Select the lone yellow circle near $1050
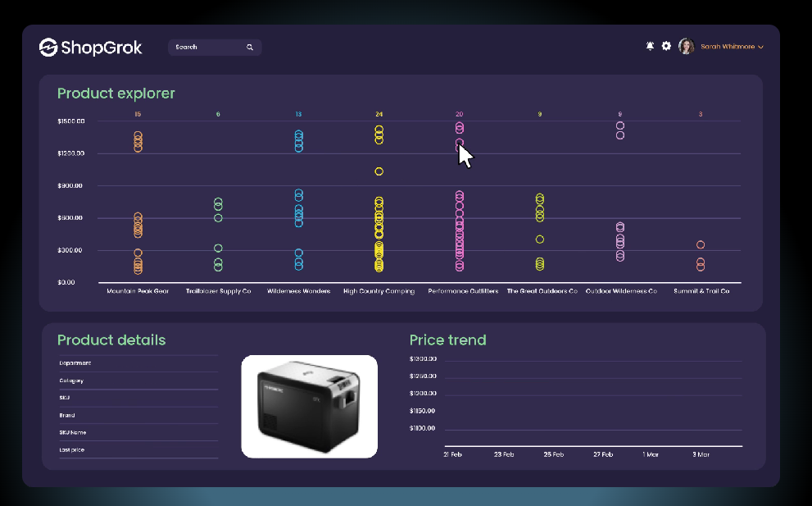The width and height of the screenshot is (812, 506). pos(379,171)
